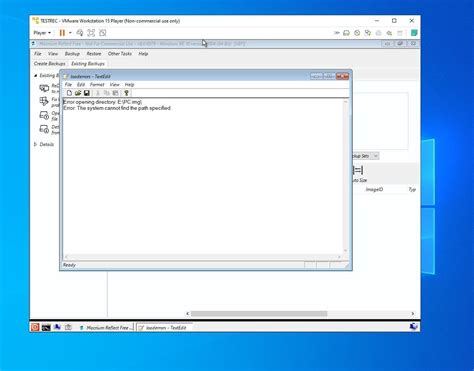The width and height of the screenshot is (474, 371).
Task: Click the sound card device icon in VMware
Action: coord(389,33)
